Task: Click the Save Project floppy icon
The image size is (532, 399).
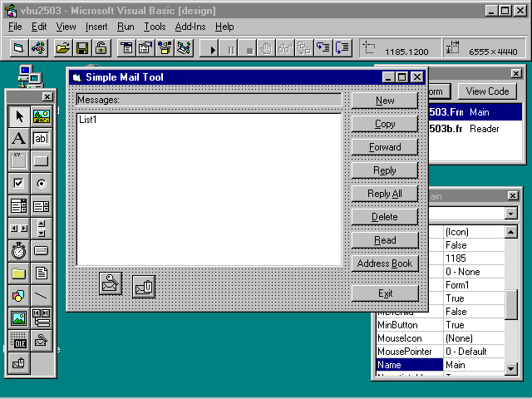Action: click(82, 48)
